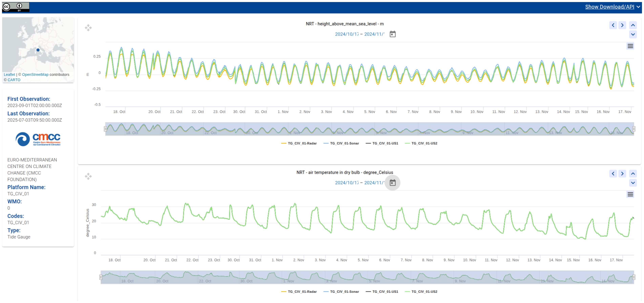The image size is (644, 303).
Task: Click left handle of sea level range navigator
Action: pyautogui.click(x=105, y=129)
